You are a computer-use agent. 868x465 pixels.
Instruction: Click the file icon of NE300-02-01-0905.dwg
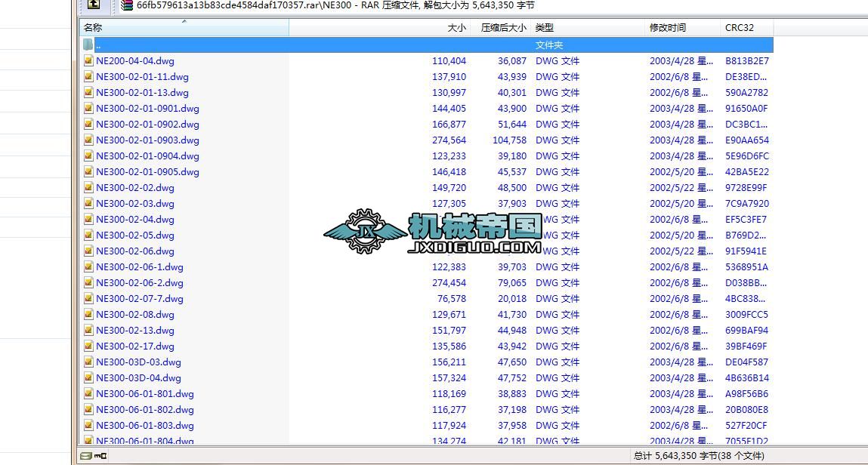tap(88, 172)
